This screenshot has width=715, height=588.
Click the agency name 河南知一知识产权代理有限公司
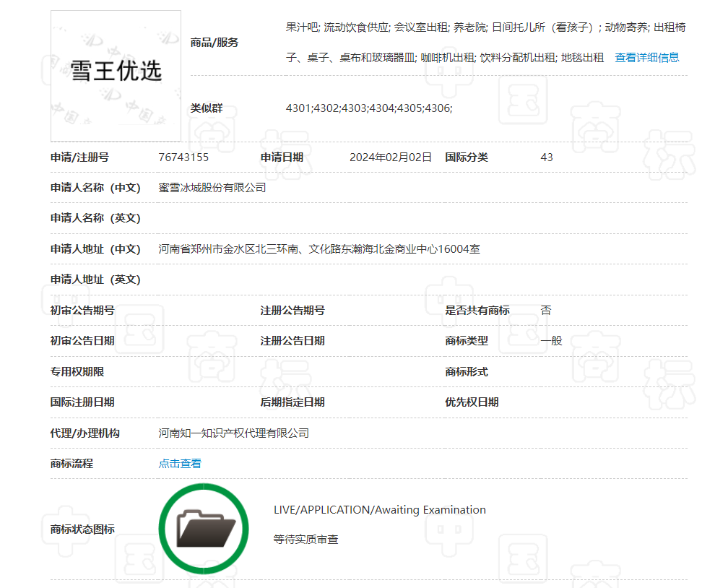(x=233, y=433)
